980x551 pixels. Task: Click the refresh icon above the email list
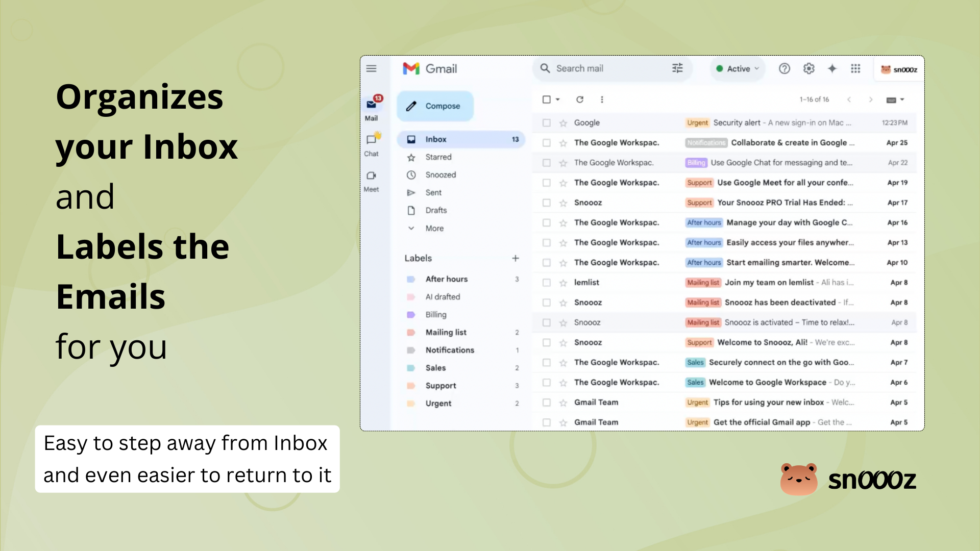coord(580,99)
